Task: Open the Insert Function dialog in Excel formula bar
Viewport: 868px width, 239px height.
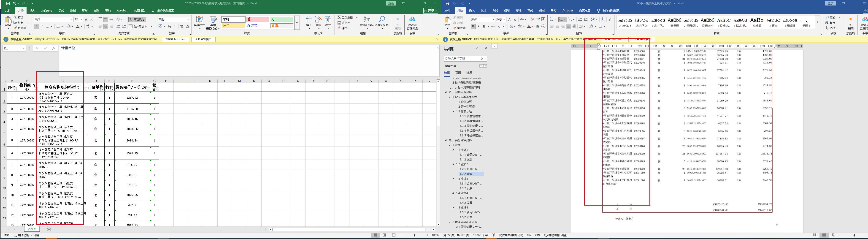Action: tap(53, 49)
